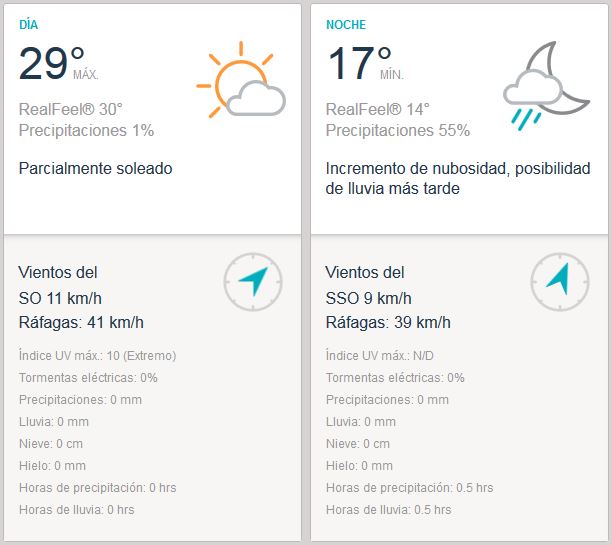This screenshot has height=545, width=612.
Task: Click the RealFeel® 30° text
Action: (x=70, y=109)
